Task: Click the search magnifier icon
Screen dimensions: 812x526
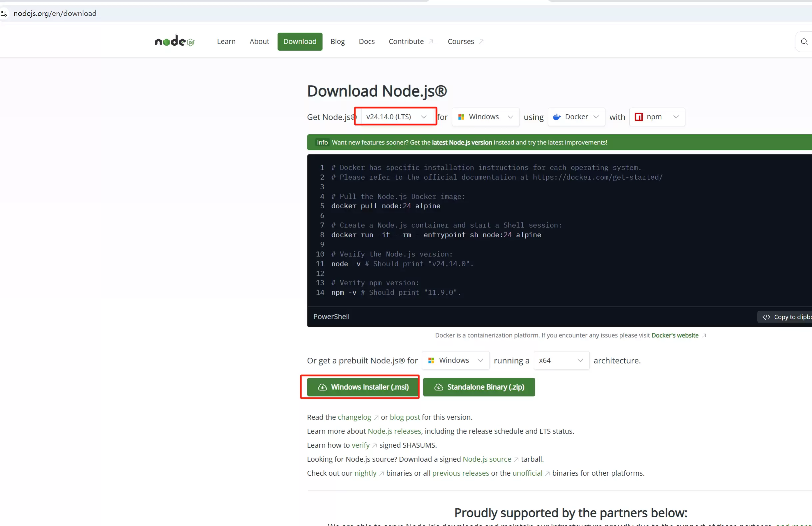Action: click(804, 42)
